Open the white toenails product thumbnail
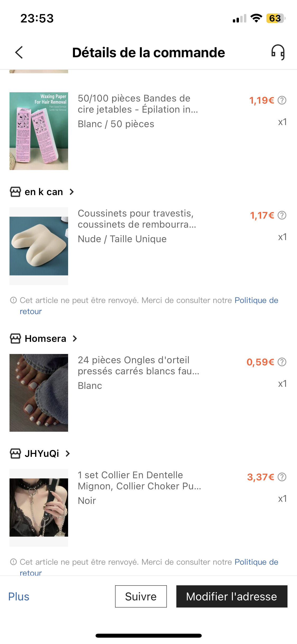297x644 pixels. tap(39, 393)
